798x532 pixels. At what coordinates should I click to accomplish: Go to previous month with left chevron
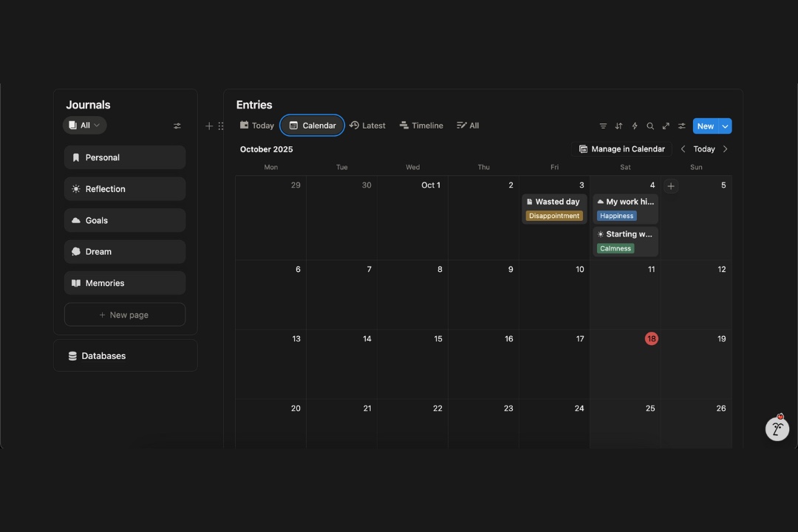click(683, 149)
